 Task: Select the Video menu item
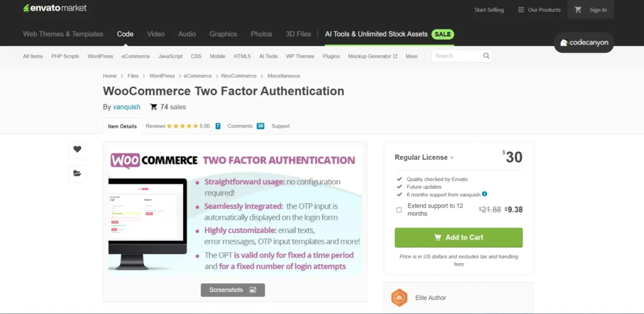pyautogui.click(x=156, y=34)
